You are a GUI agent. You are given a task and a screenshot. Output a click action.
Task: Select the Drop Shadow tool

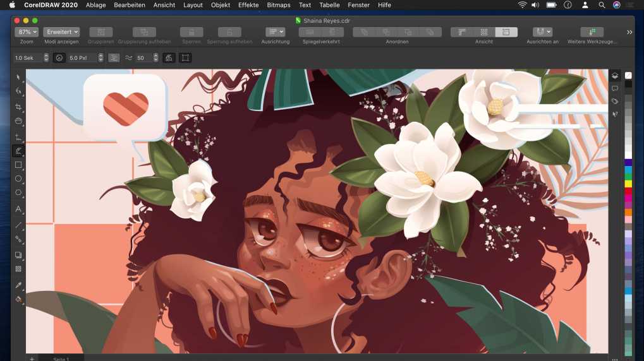pyautogui.click(x=18, y=255)
